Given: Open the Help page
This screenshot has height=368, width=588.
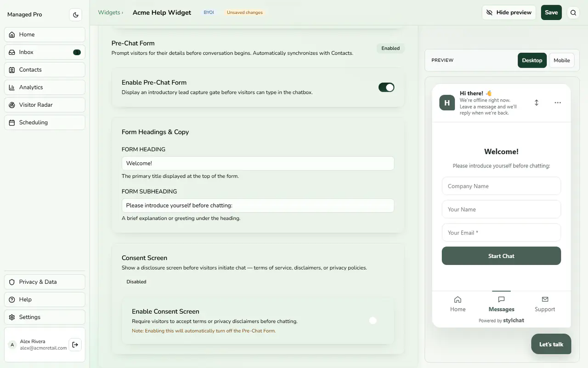Looking at the screenshot, I should (x=45, y=299).
